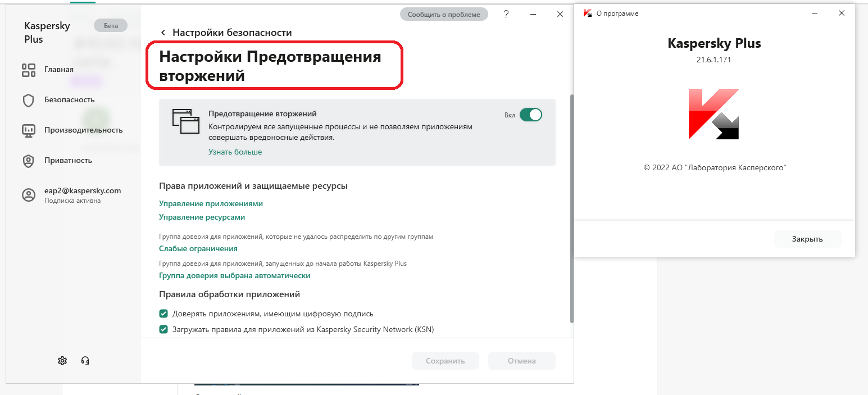868x395 pixels.
Task: Click the Настройки безопасности breadcrumb text
Action: tap(232, 33)
